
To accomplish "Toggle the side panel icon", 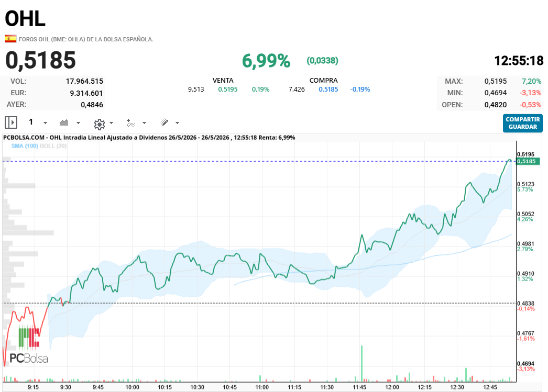I will click(11, 122).
